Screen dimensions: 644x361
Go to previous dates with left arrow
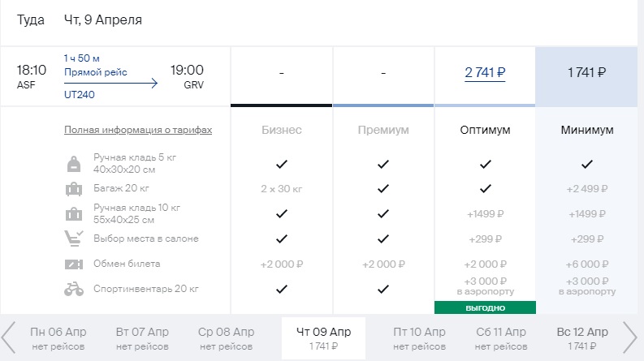point(9,338)
